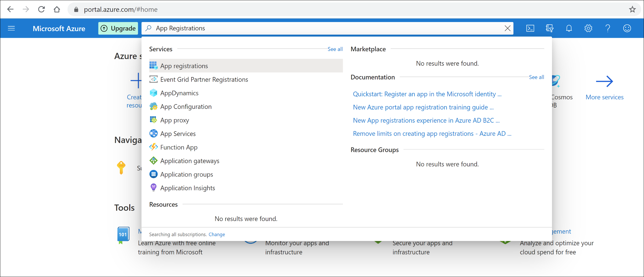This screenshot has height=277, width=644.
Task: Click the browser back arrow
Action: pyautogui.click(x=10, y=9)
